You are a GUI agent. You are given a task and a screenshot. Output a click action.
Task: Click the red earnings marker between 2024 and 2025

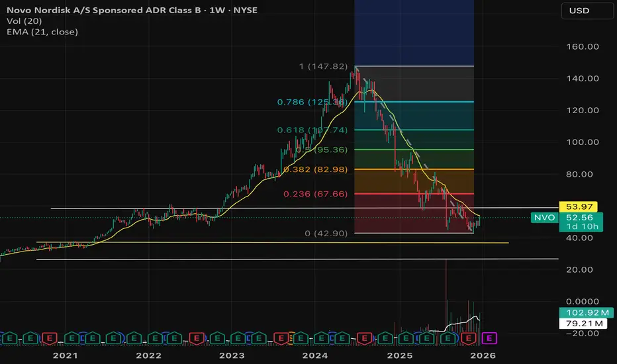[364, 338]
